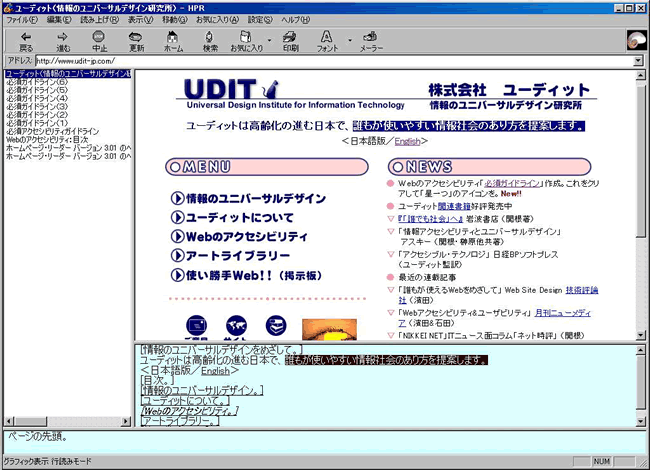
Task: Click the 『「誰でも社会」へ』 book link
Action: point(430,219)
